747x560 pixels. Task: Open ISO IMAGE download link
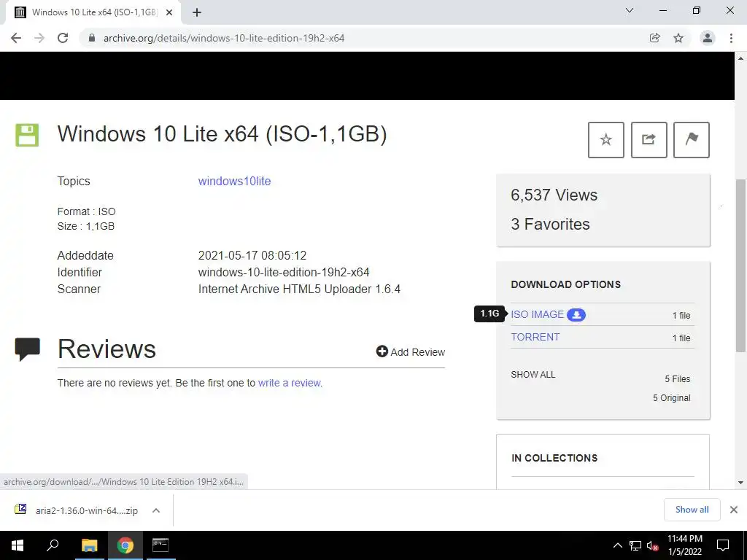point(537,314)
